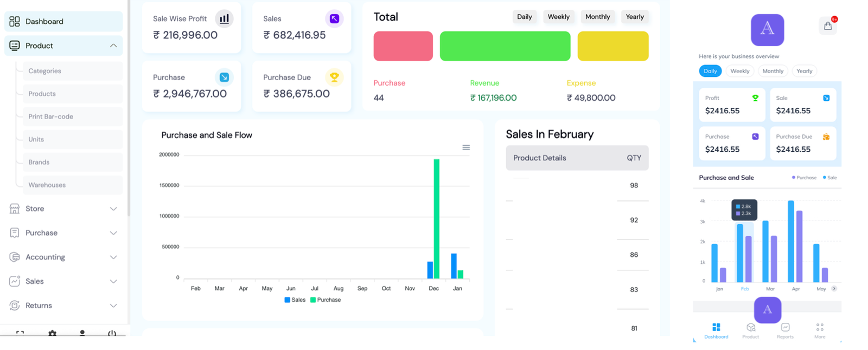
Task: Select the Daily tab in Total panel
Action: [525, 17]
